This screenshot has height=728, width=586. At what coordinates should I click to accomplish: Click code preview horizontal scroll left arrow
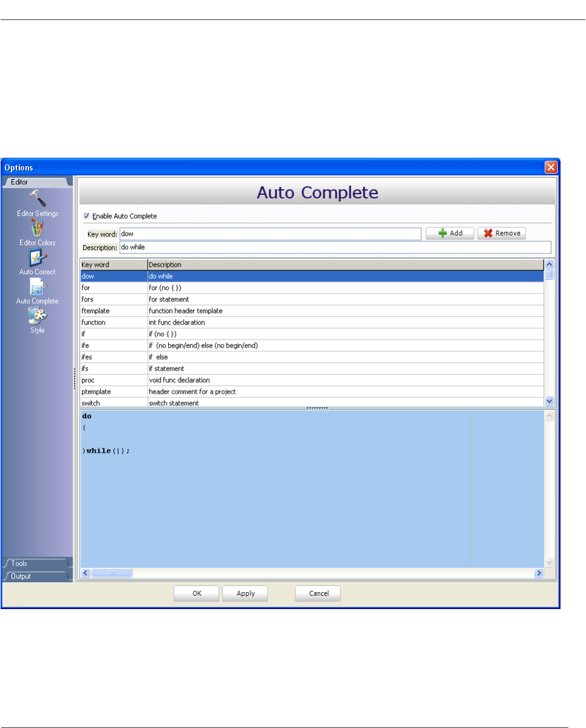pos(86,573)
